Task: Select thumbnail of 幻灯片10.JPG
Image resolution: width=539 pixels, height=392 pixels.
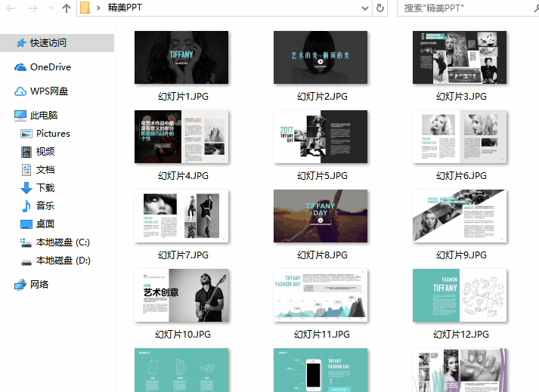Action: click(181, 295)
